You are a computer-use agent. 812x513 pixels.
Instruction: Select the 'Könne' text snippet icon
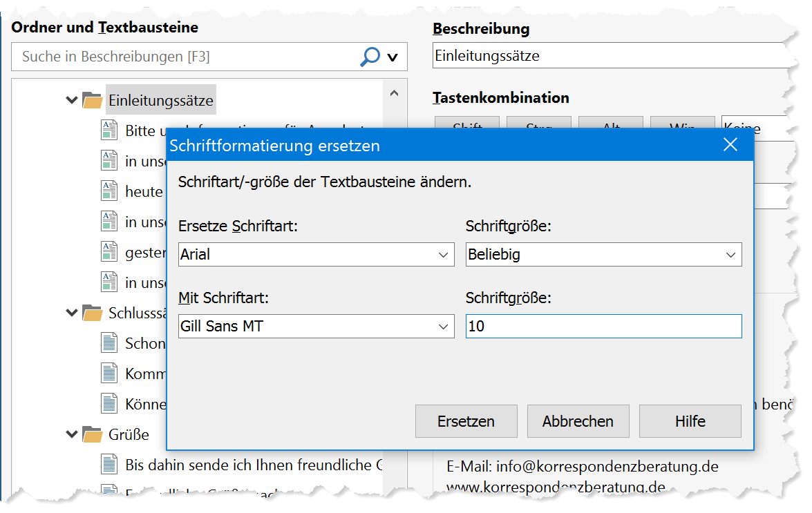tap(108, 404)
